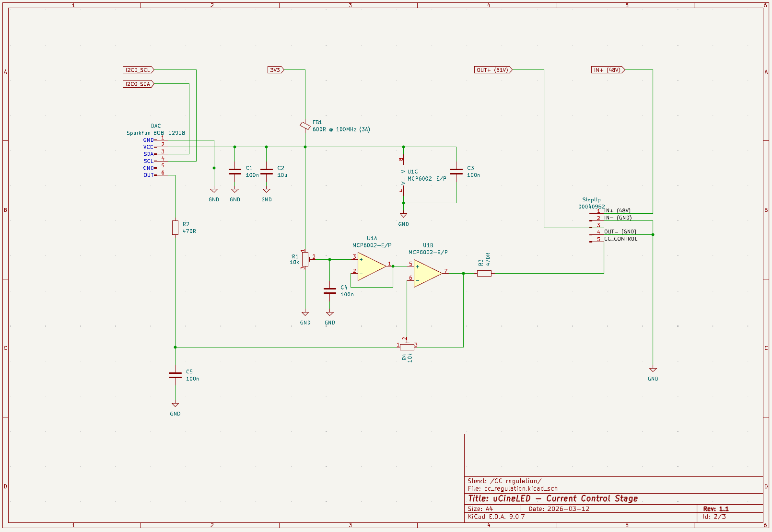772x532 pixels.
Task: Select the 3V3 global label
Action: [276, 70]
